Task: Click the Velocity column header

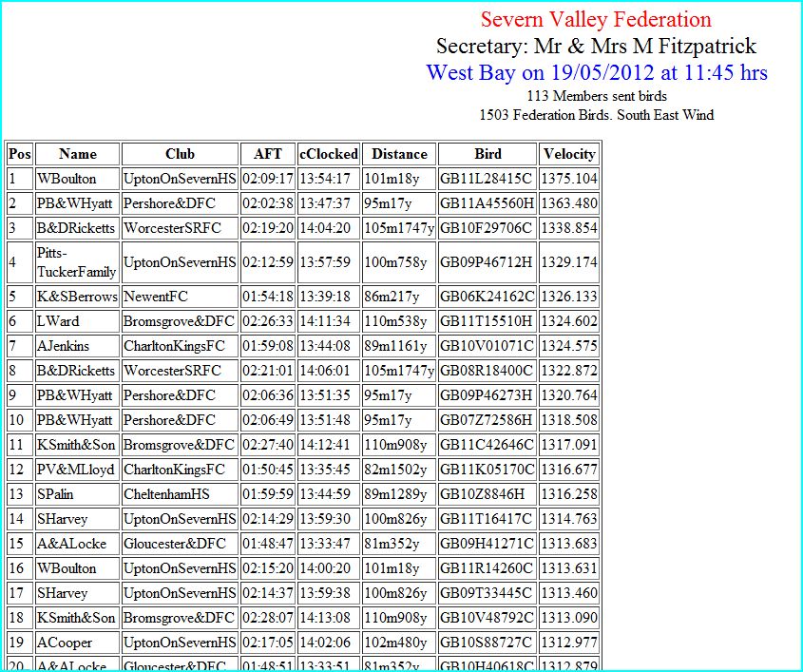Action: coord(569,154)
